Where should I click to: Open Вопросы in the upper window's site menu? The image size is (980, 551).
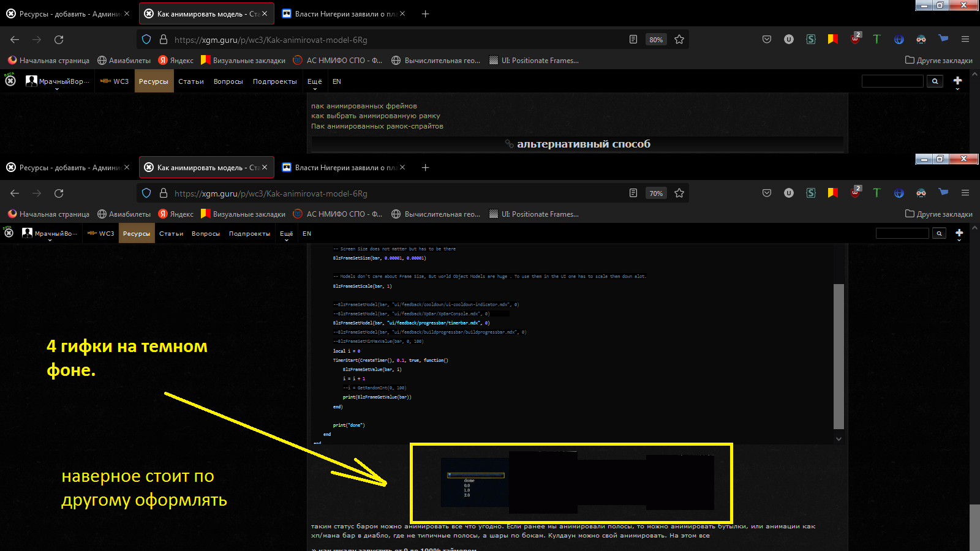[x=228, y=81]
